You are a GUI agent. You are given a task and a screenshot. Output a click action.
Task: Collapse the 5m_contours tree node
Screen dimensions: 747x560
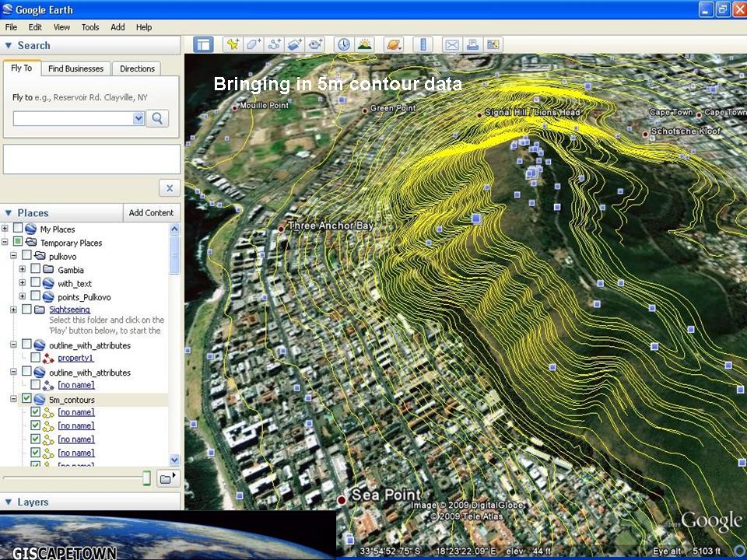point(13,399)
